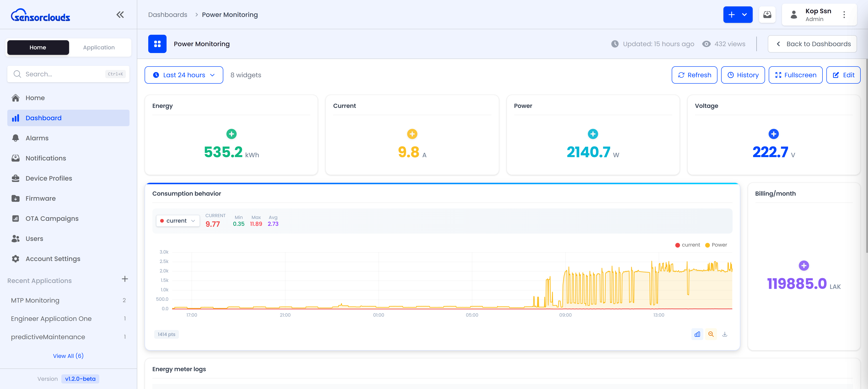Screen dimensions: 868x389
Task: Click blue plus icon on Voltage card
Action: tap(774, 134)
